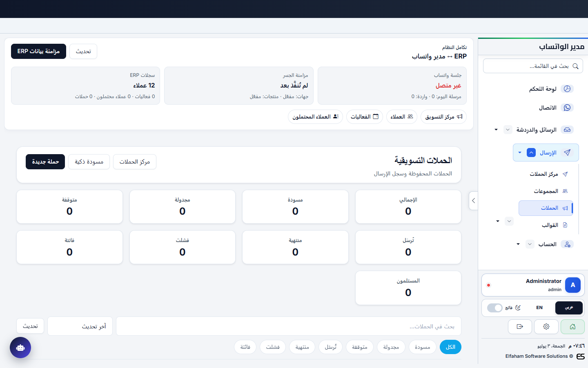Select الحملات sidebar item
This screenshot has width=588, height=368.
coord(546,208)
